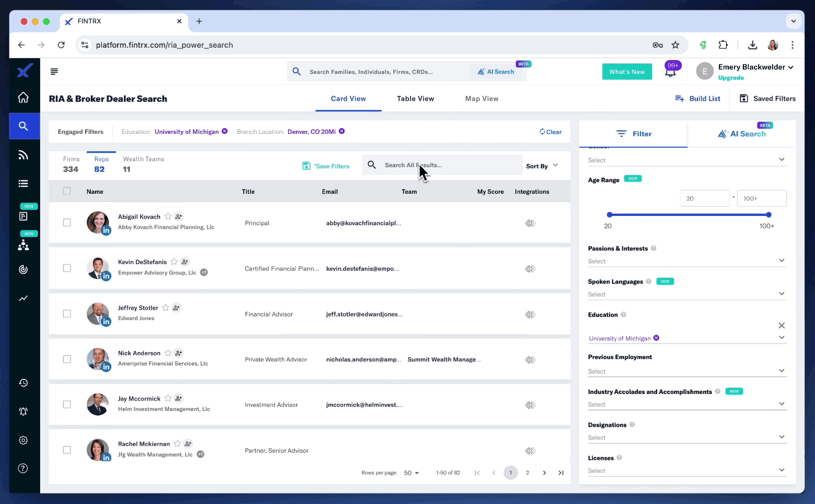Screen dimensions: 815x504
Task: Tick the select-all checkbox in the table header
Action: click(67, 191)
